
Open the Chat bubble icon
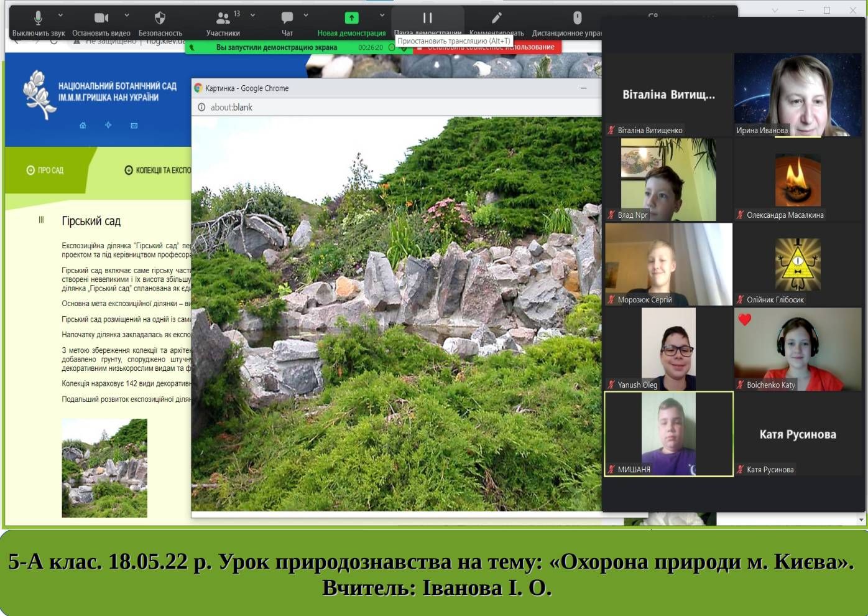287,18
